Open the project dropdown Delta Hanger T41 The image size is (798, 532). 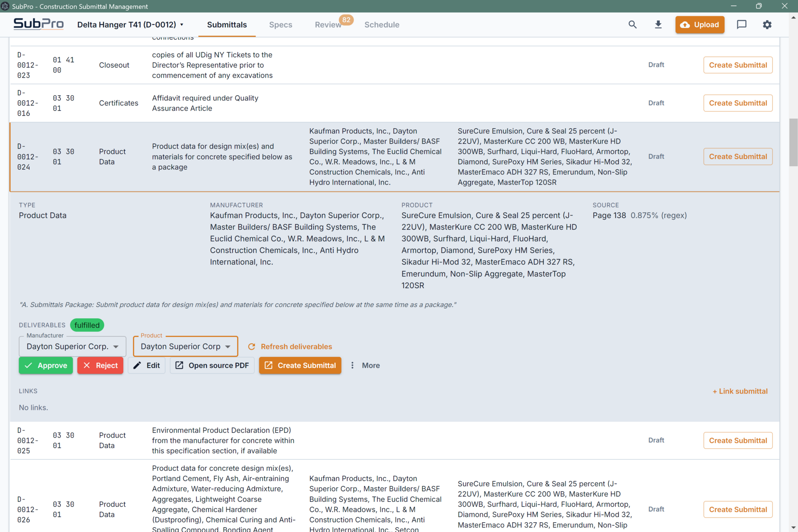130,25
